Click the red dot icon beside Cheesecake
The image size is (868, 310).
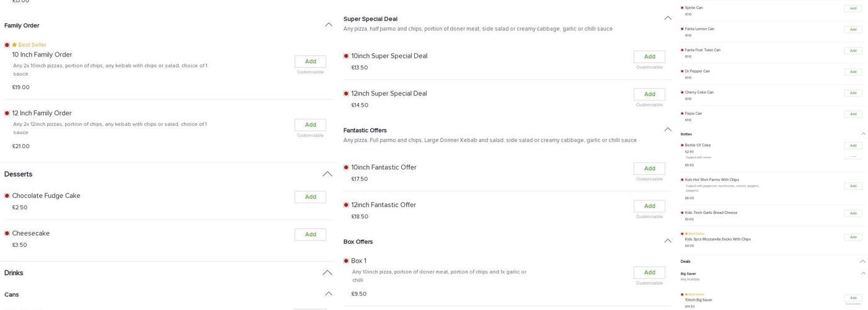coord(7,234)
